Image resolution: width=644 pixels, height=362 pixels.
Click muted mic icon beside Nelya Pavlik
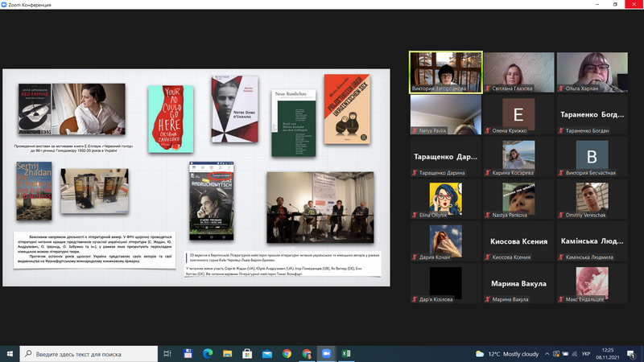click(415, 130)
